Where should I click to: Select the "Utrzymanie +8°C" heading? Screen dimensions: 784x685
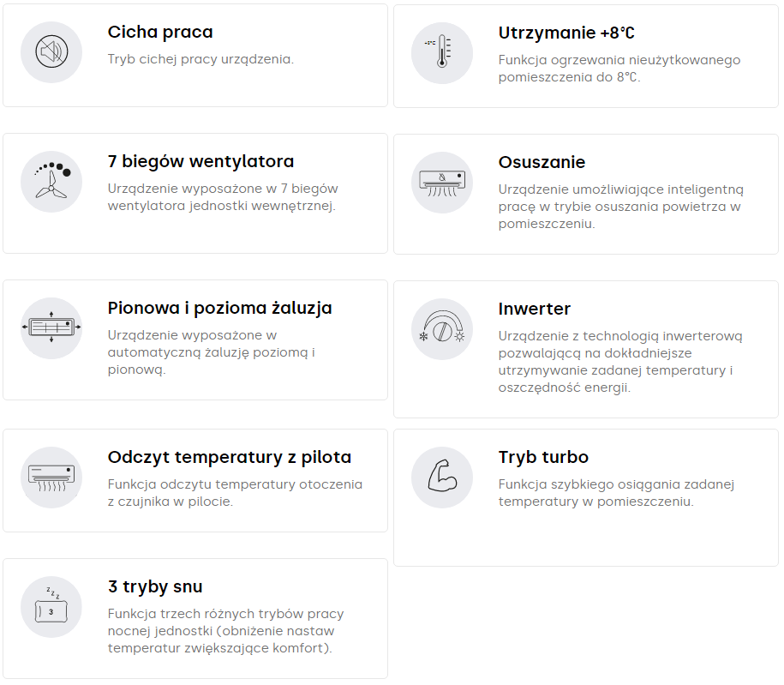coord(566,33)
